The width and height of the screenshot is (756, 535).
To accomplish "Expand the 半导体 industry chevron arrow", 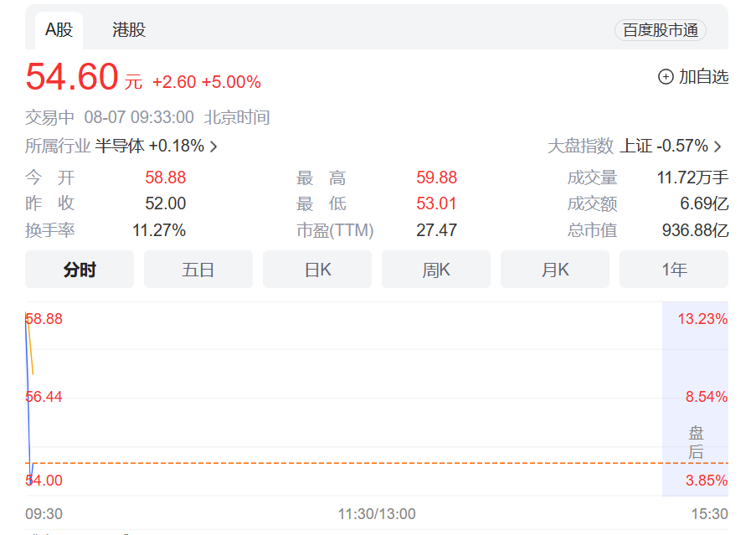I will 213,147.
